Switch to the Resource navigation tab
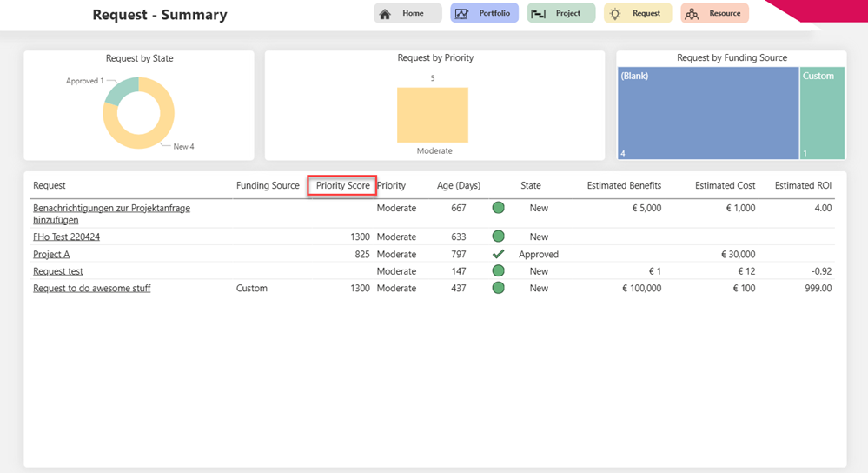Screen dimensions: 868x473 714,14
